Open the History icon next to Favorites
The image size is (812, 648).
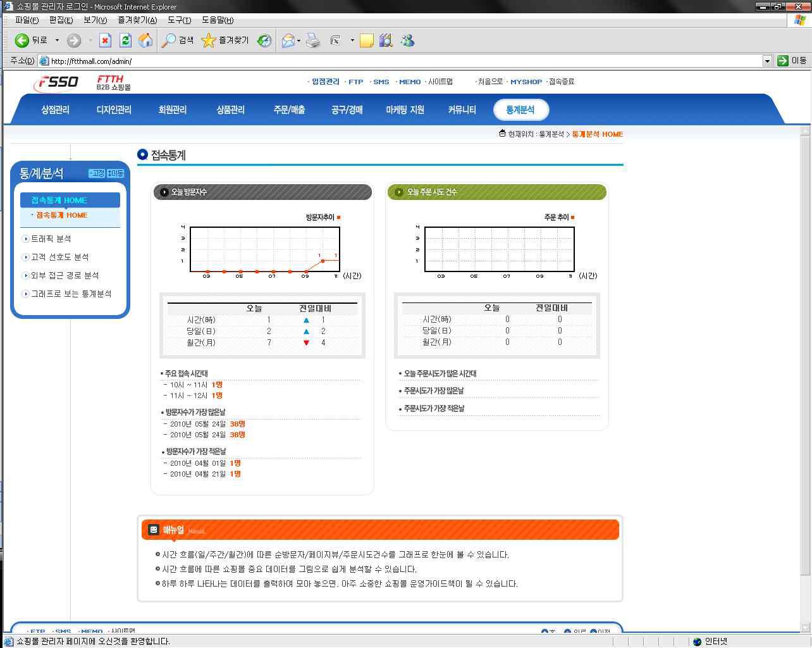(x=264, y=40)
